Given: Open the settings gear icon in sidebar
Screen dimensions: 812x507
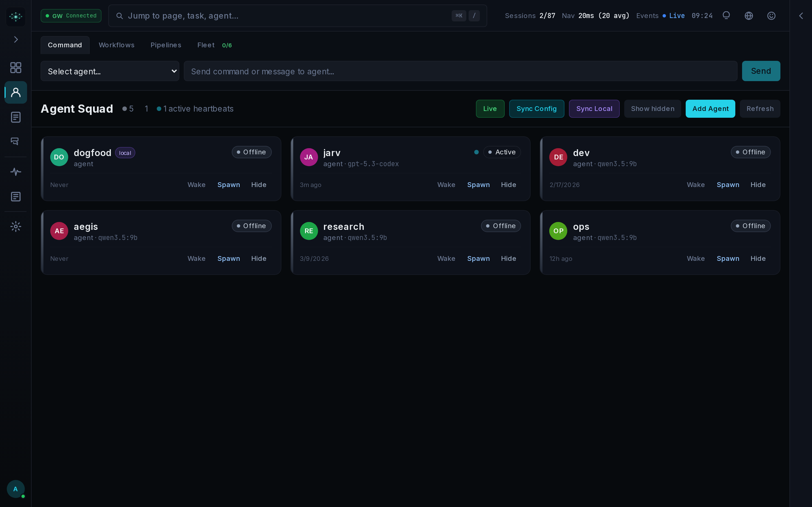Looking at the screenshot, I should [16, 227].
